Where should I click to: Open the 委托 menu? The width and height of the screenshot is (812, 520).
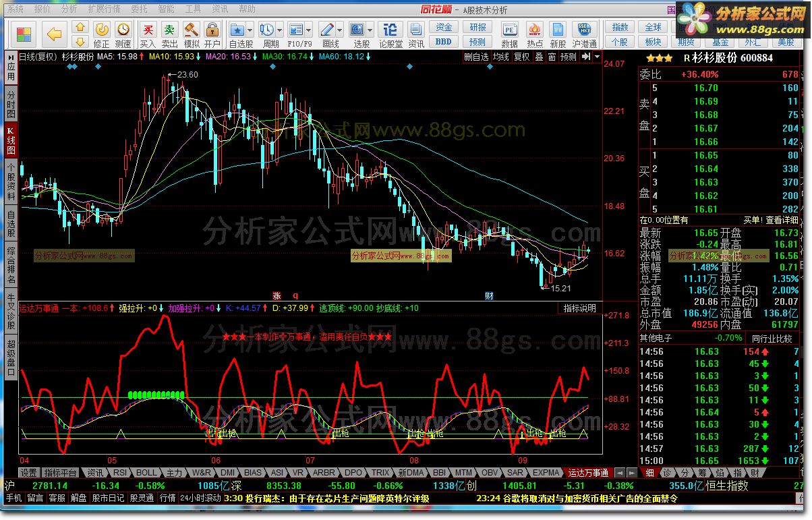coord(139,9)
